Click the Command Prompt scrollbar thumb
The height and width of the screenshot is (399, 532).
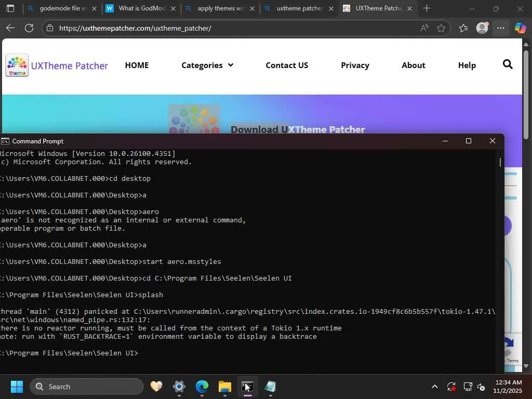coord(500,162)
